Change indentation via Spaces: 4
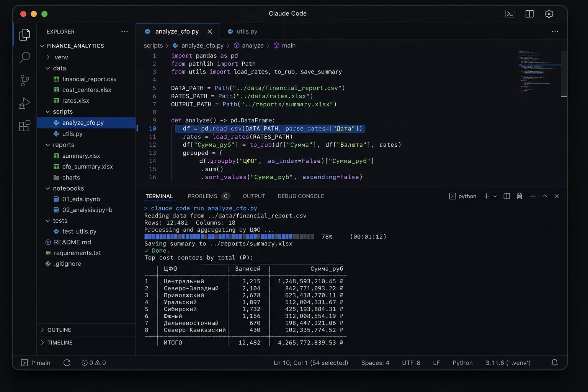Viewport: 588px width, 392px height. tap(375, 363)
